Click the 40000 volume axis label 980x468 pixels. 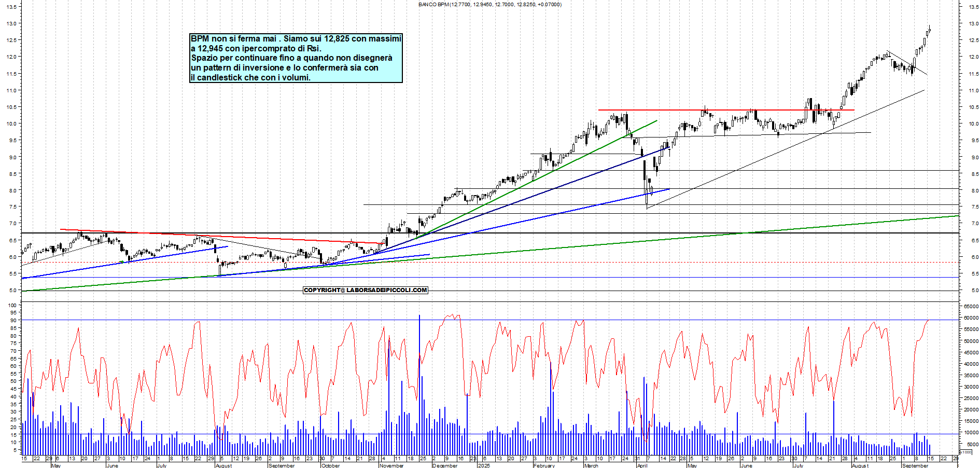click(971, 364)
